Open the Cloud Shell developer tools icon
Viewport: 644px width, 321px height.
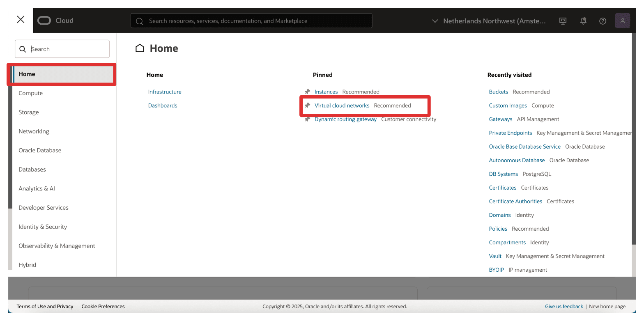click(x=563, y=21)
